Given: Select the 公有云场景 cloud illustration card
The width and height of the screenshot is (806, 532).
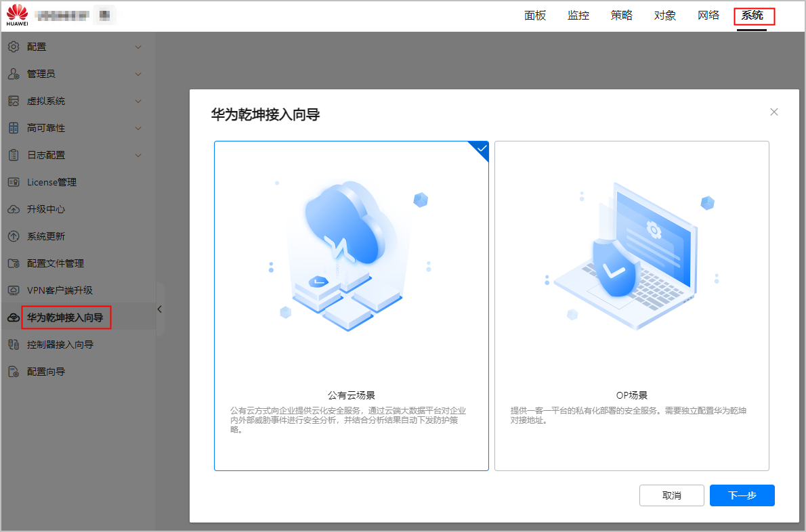Looking at the screenshot, I should (351, 306).
